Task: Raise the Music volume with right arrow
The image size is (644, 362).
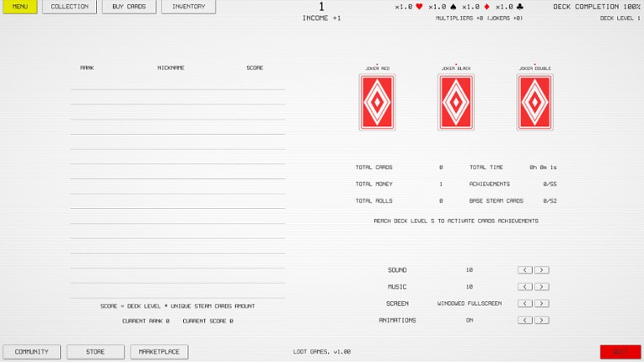Action: point(541,287)
